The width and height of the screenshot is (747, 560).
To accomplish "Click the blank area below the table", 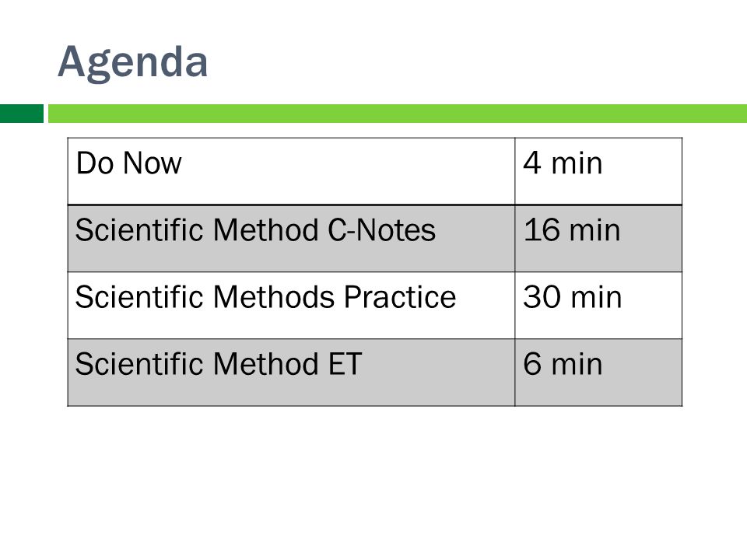I will tap(373, 481).
